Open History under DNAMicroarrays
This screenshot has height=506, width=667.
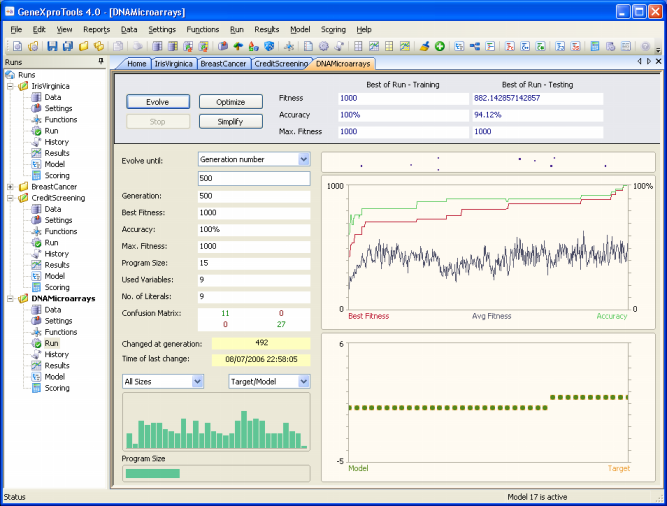pos(56,355)
